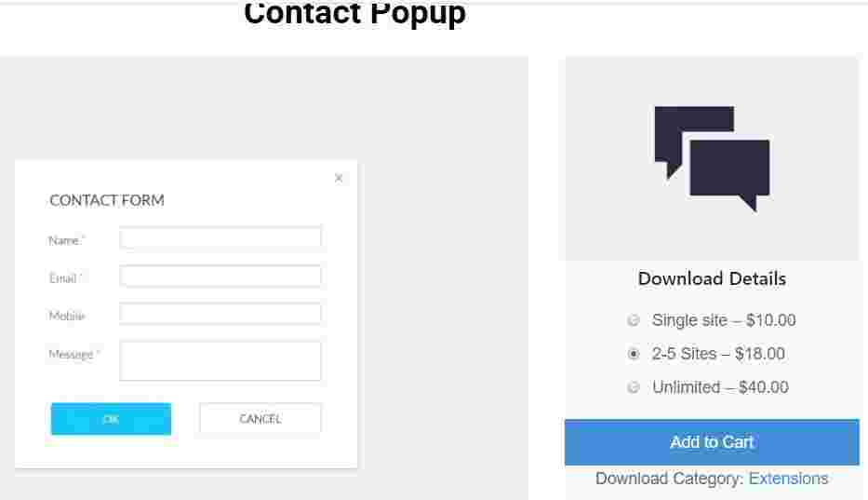The image size is (868, 500).
Task: Click the Mobile field label
Action: pyautogui.click(x=67, y=316)
